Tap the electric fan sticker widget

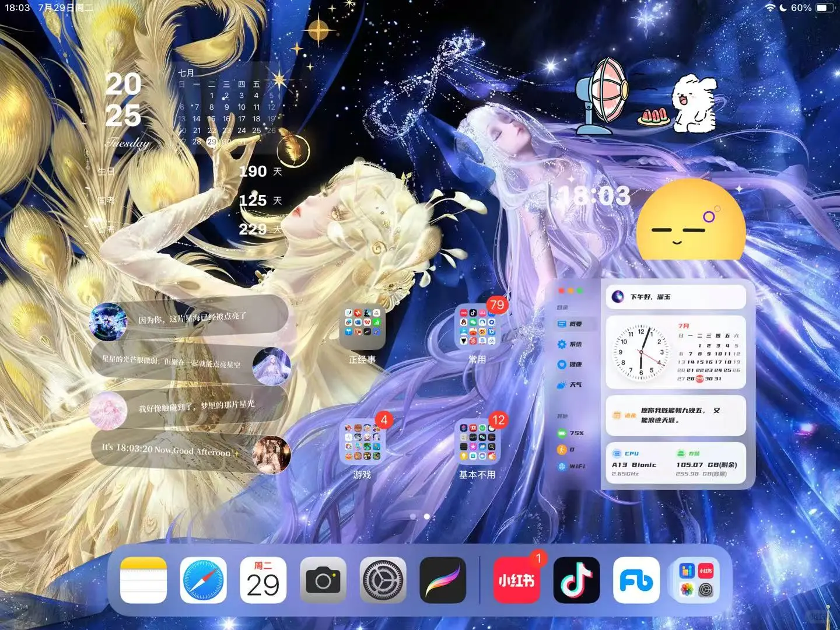click(601, 96)
